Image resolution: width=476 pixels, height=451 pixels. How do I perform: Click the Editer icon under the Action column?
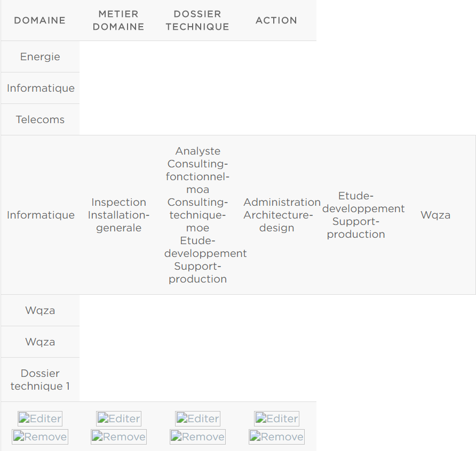(x=276, y=418)
